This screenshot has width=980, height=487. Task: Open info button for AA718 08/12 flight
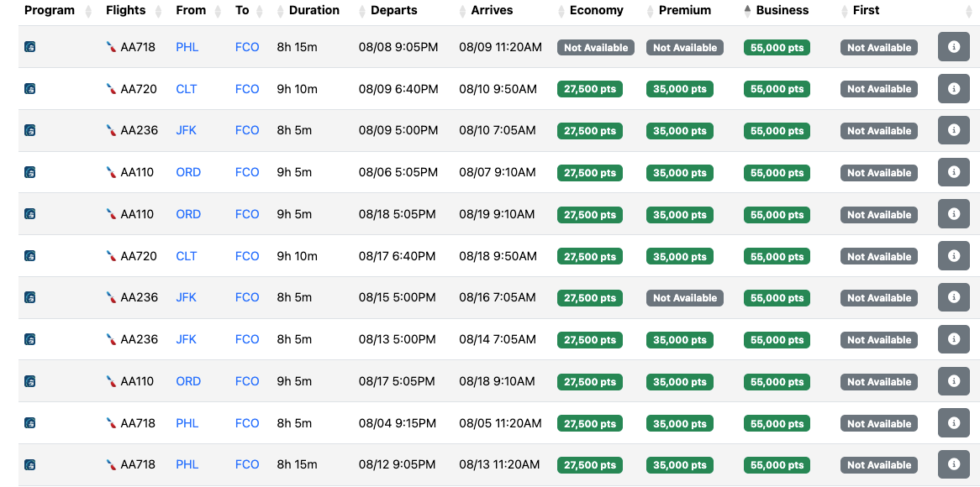[x=954, y=464]
